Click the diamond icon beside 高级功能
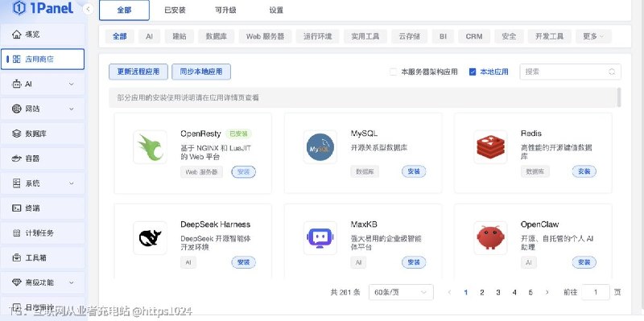Screen dimensions: 644x321 [x=16, y=282]
